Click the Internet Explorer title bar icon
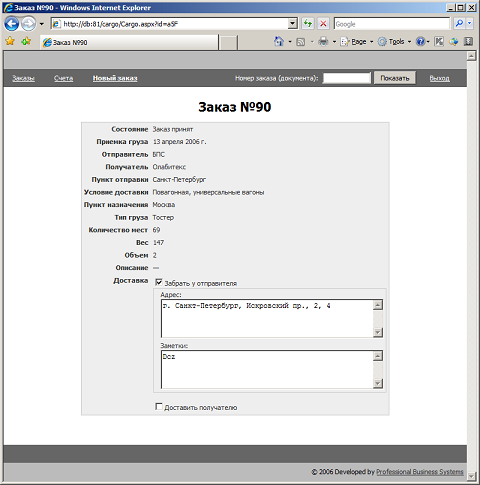Viewport: 480px width, 485px height. tap(8, 8)
